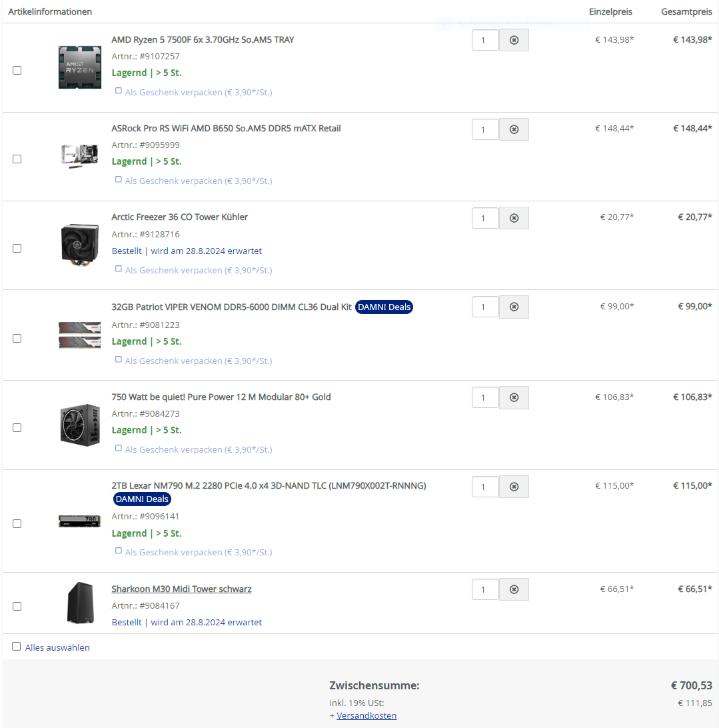This screenshot has height=728, width=719.
Task: Open the 750 Watt be quiet! product link
Action: (221, 397)
